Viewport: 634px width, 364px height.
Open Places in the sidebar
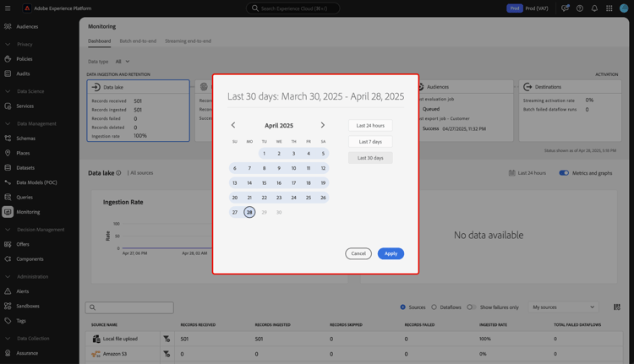23,153
